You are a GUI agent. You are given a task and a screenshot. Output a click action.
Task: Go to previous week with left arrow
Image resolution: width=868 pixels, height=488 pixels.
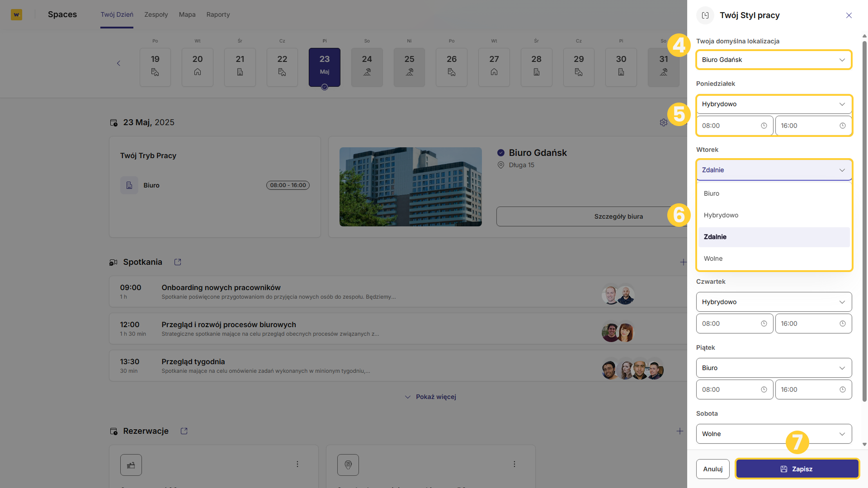[118, 63]
